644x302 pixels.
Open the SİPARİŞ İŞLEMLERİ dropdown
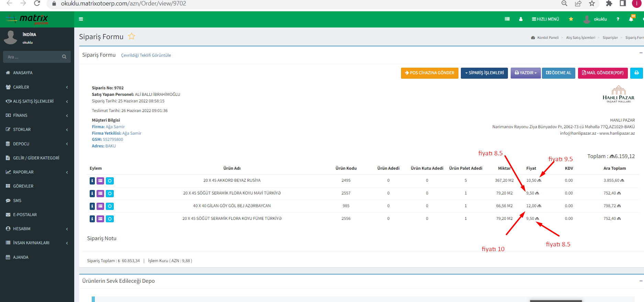tap(484, 73)
